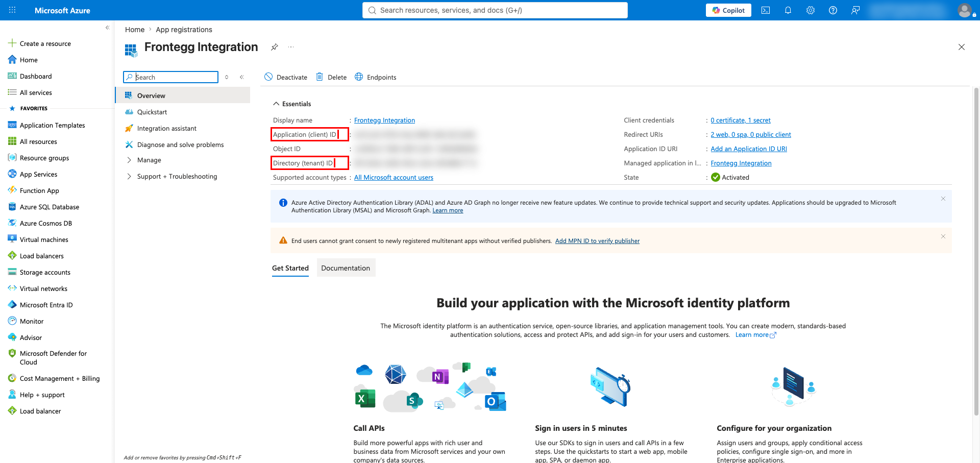Open Cost Management + Billing
The width and height of the screenshot is (980, 463).
(59, 378)
